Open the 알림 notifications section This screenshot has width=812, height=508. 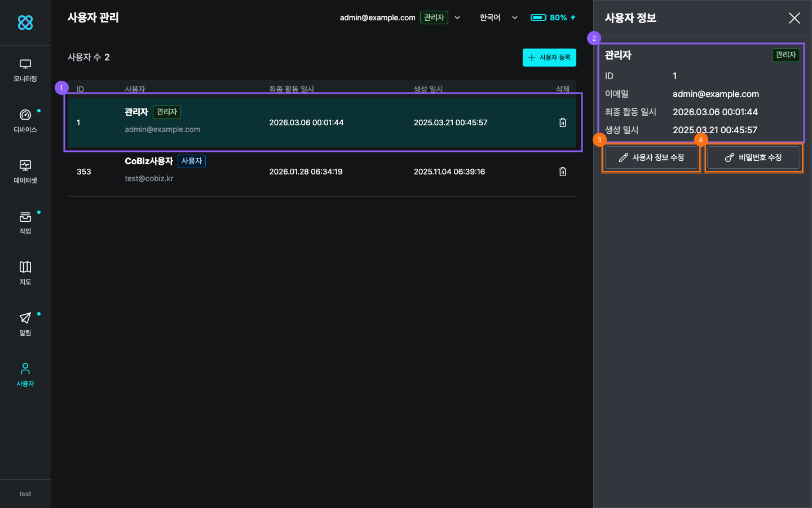[25, 324]
